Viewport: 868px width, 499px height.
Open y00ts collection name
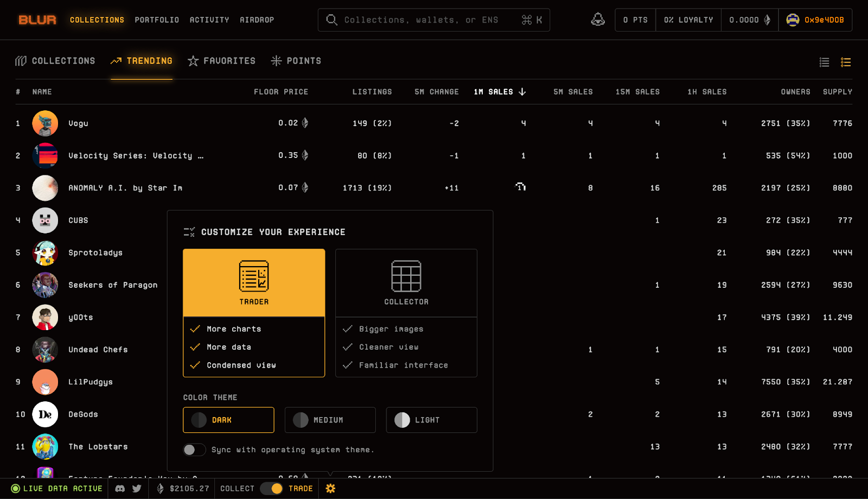[x=81, y=317]
